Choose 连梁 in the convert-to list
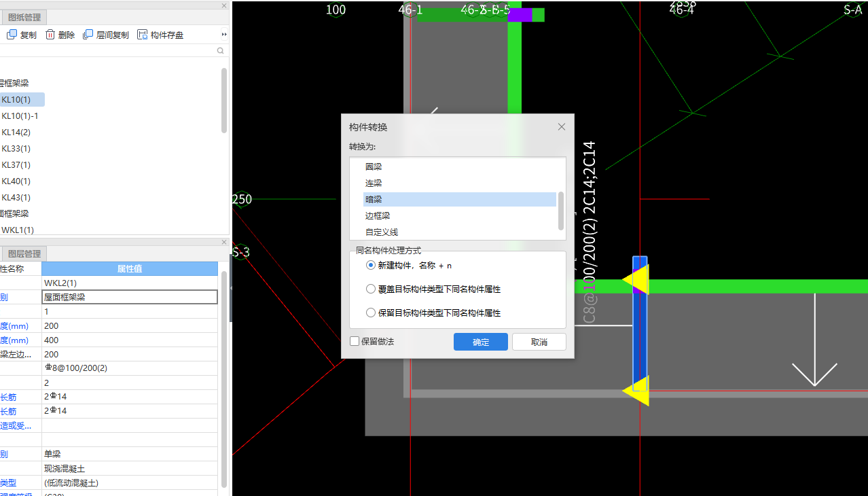868x496 pixels. [374, 183]
